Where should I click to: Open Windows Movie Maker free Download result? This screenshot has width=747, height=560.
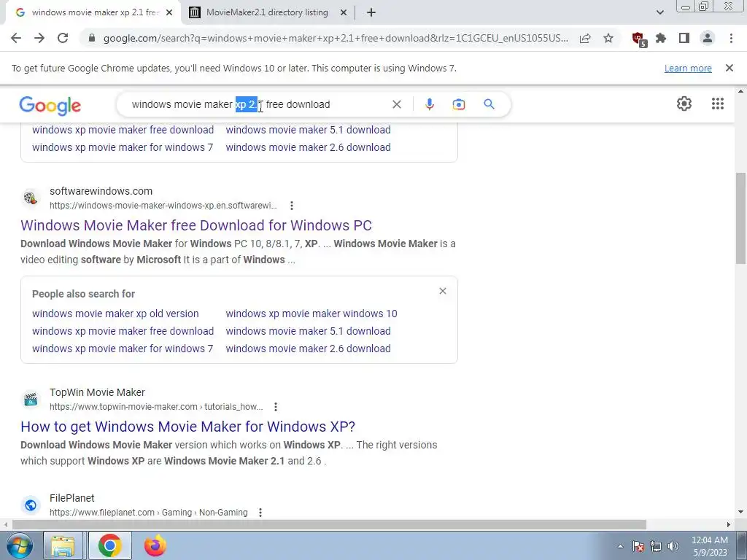click(196, 225)
